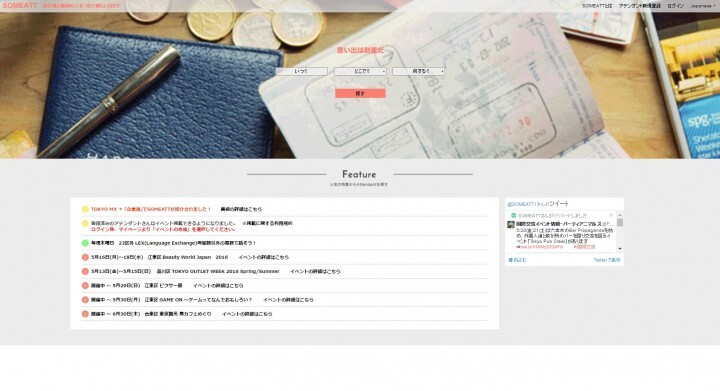Click the Twitterで表示 link
This screenshot has width=720, height=391.
click(x=607, y=260)
